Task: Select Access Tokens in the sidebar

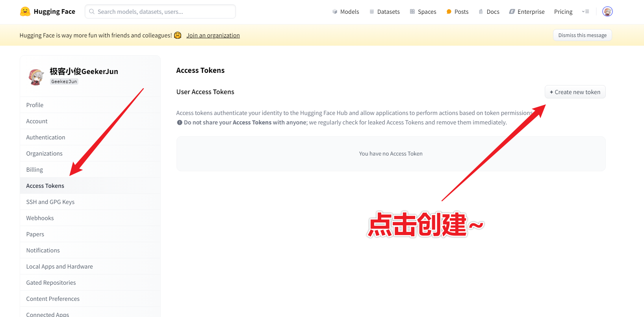Action: pyautogui.click(x=90, y=185)
